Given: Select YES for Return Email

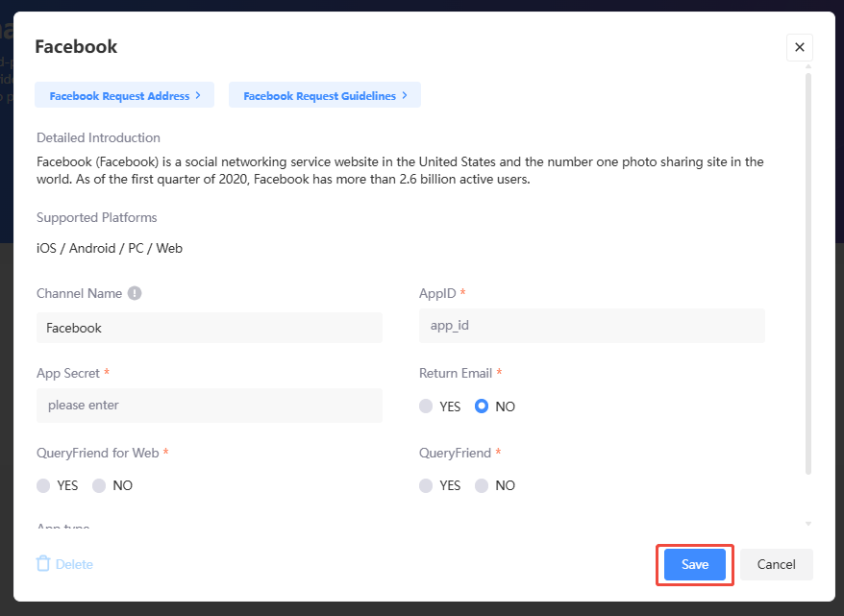Looking at the screenshot, I should coord(426,407).
